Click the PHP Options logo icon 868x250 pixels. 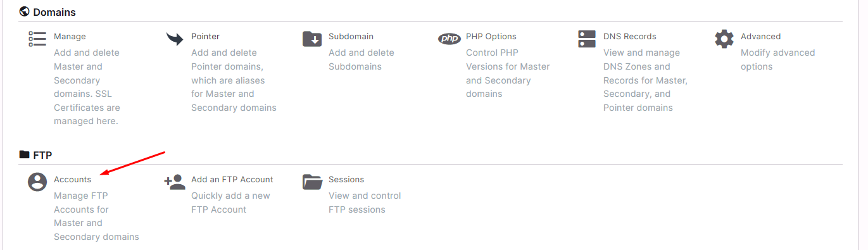tap(450, 39)
